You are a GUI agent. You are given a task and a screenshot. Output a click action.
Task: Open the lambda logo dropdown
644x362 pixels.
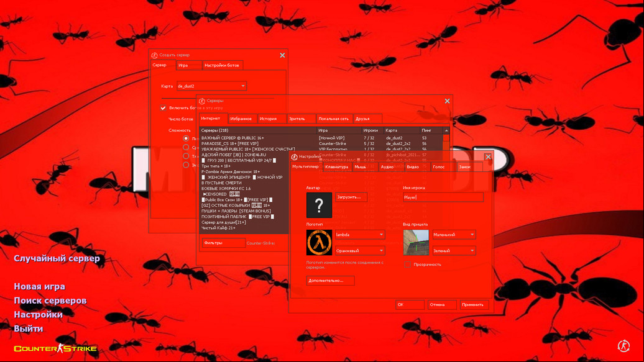tap(360, 235)
